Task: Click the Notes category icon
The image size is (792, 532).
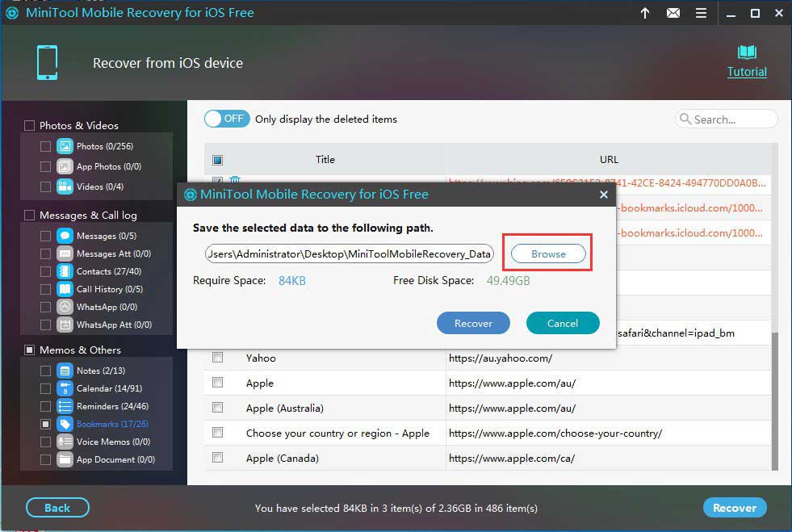Action: point(65,371)
